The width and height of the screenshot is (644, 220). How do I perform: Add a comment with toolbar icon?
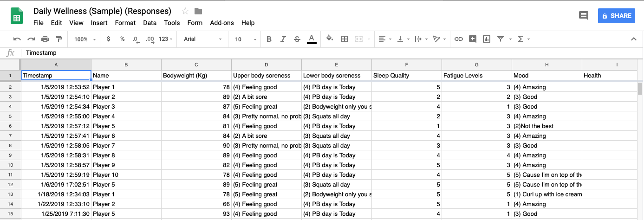click(473, 39)
